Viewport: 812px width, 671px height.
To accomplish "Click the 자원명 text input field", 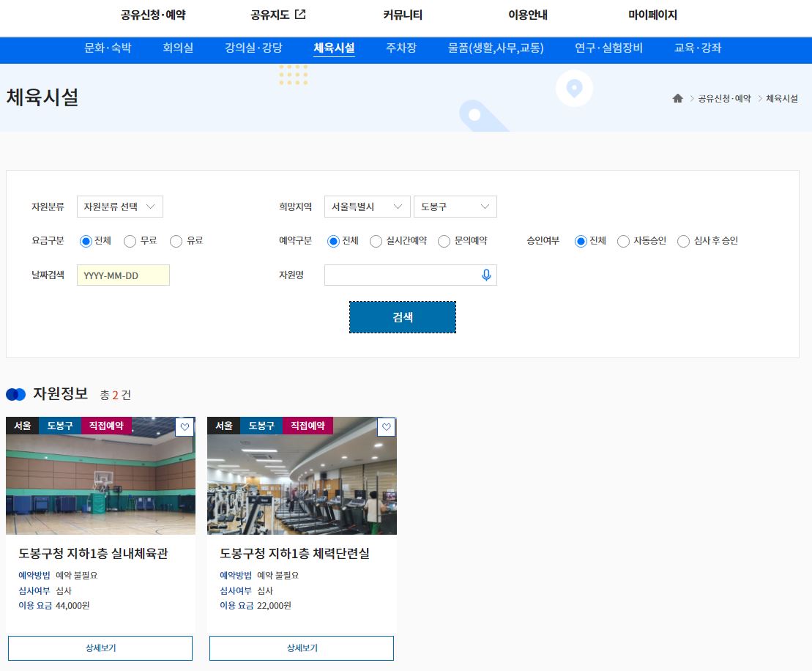I will tap(411, 275).
